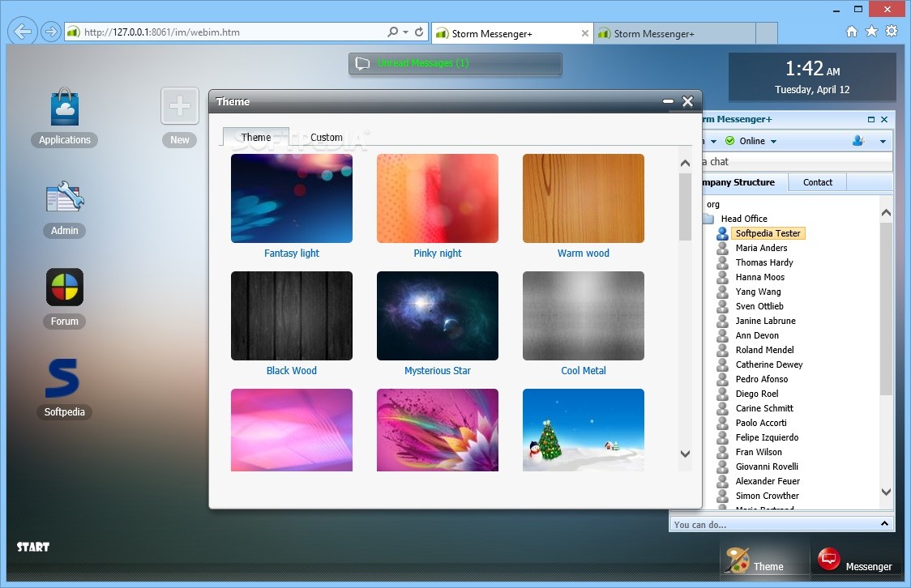
Task: Open the dropdown next to add contact icon
Action: point(883,141)
